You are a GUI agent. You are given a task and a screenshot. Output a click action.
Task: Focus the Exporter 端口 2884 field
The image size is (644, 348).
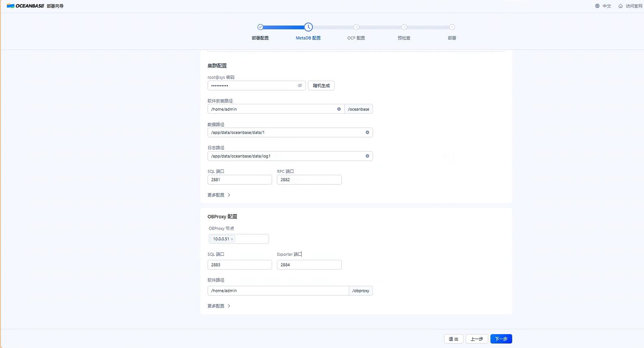pos(309,265)
